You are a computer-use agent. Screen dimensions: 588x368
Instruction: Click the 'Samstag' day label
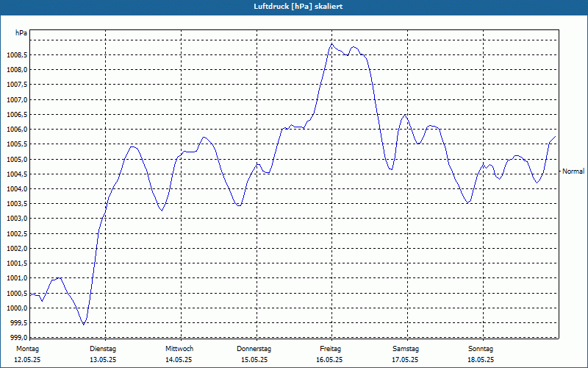click(406, 349)
